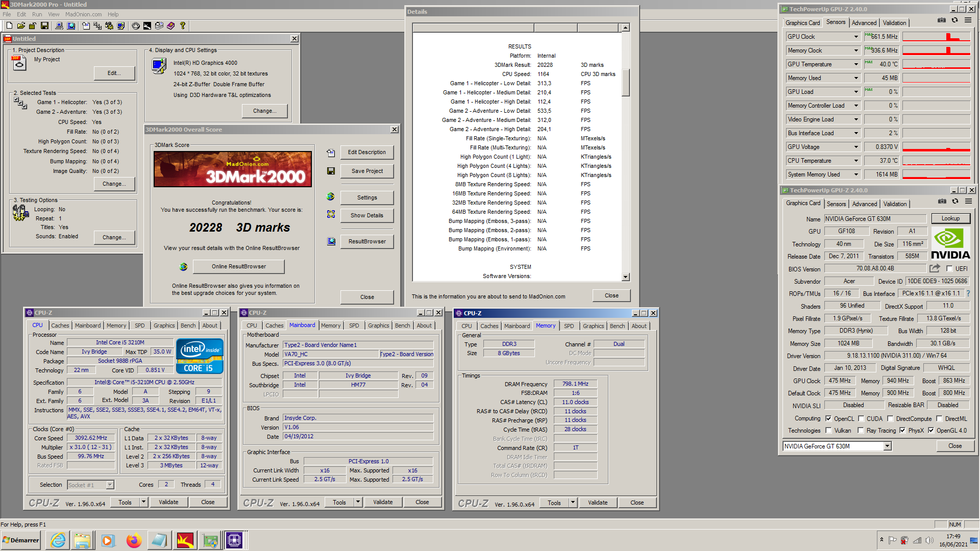Open the Run menu in 3DMark2000
The height and width of the screenshot is (551, 980).
37,14
